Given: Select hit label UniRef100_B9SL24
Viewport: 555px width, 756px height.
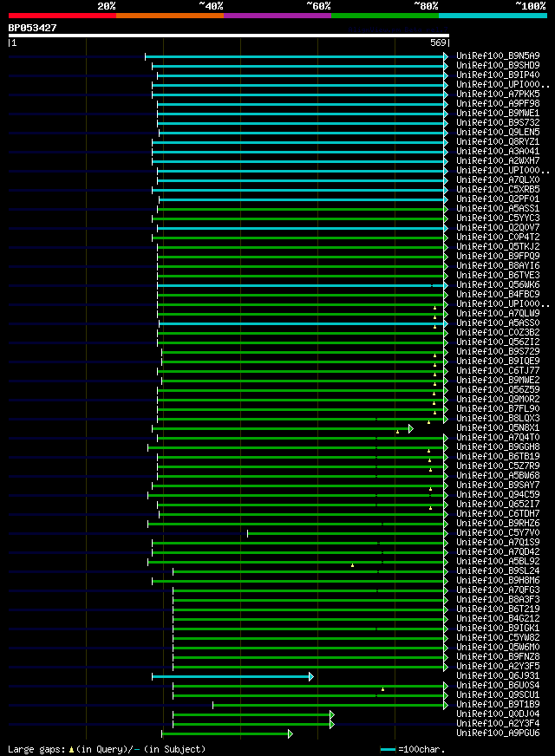Looking at the screenshot, I should [498, 570].
